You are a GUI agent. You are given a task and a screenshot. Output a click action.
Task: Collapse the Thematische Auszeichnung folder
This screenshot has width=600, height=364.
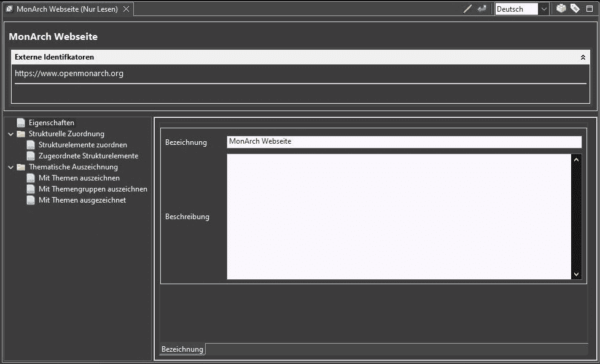coord(10,168)
